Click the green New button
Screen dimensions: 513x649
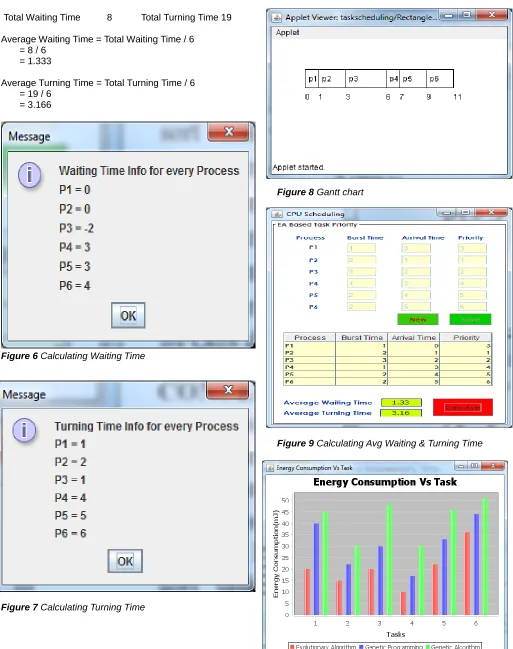click(x=418, y=320)
